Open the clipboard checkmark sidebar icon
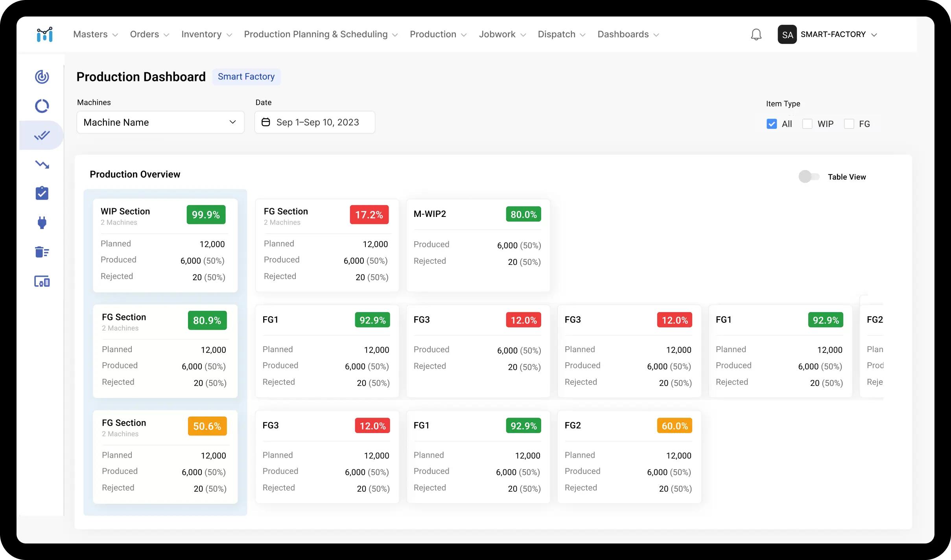 pyautogui.click(x=42, y=193)
